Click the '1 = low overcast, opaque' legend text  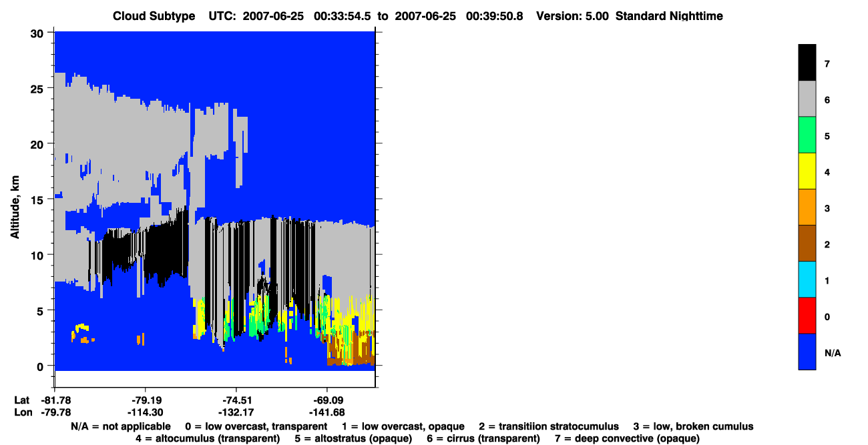[403, 426]
